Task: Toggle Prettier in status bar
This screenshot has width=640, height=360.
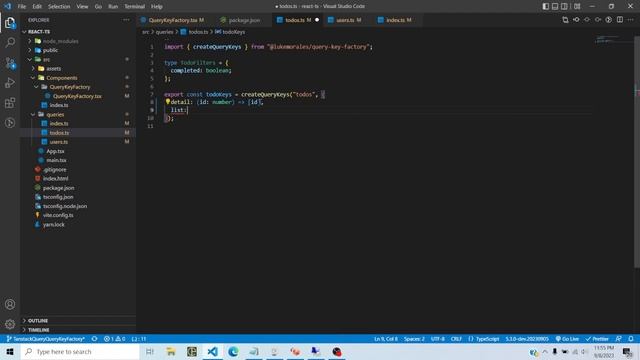Action: 597,339
